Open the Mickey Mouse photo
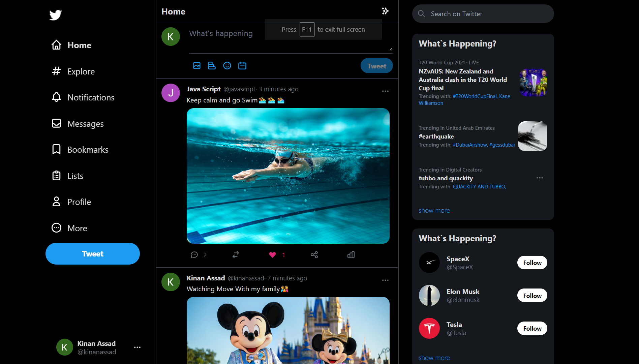The height and width of the screenshot is (364, 639). pos(288,330)
